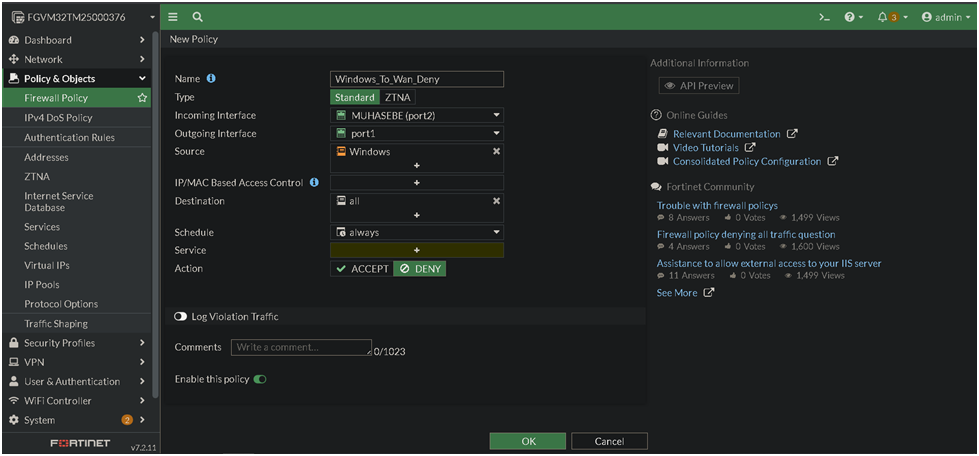
Task: Expand User & Authentication menu
Action: (77, 382)
